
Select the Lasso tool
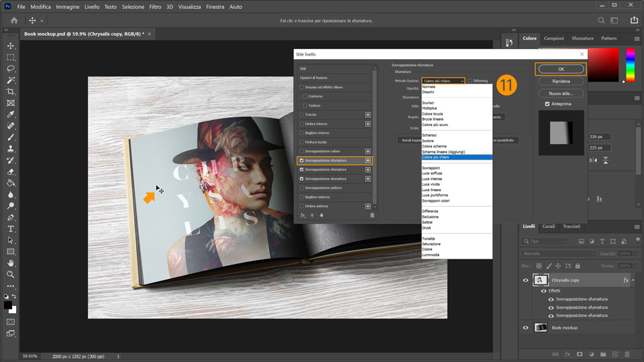point(11,68)
